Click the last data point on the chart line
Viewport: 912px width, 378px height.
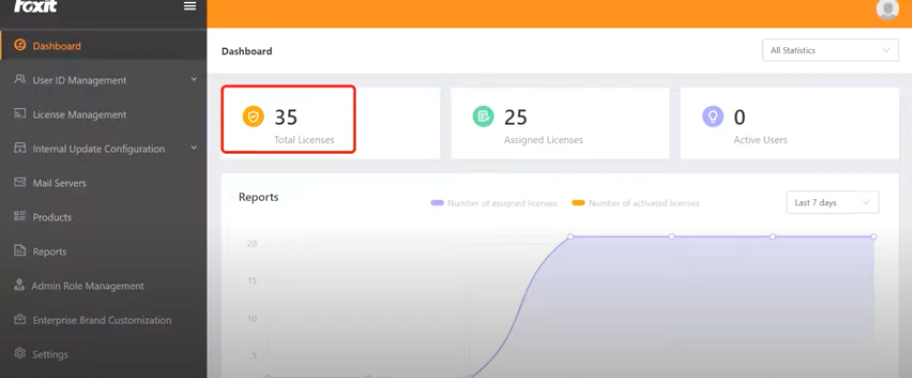tap(874, 237)
